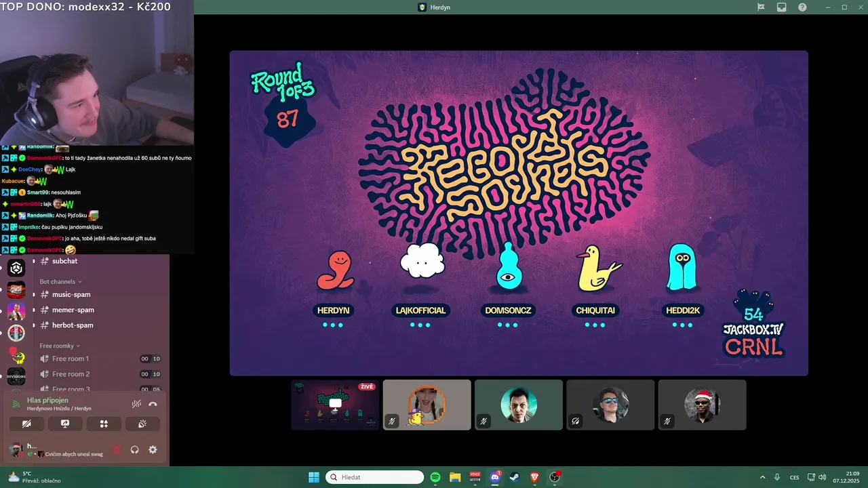Click the JACKBOX.TV text in the game

click(x=753, y=329)
